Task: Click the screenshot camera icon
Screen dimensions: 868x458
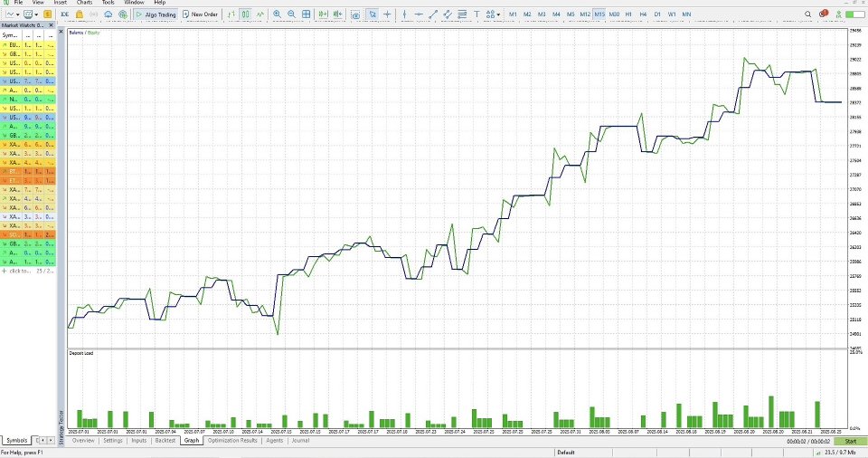Action: coord(356,14)
